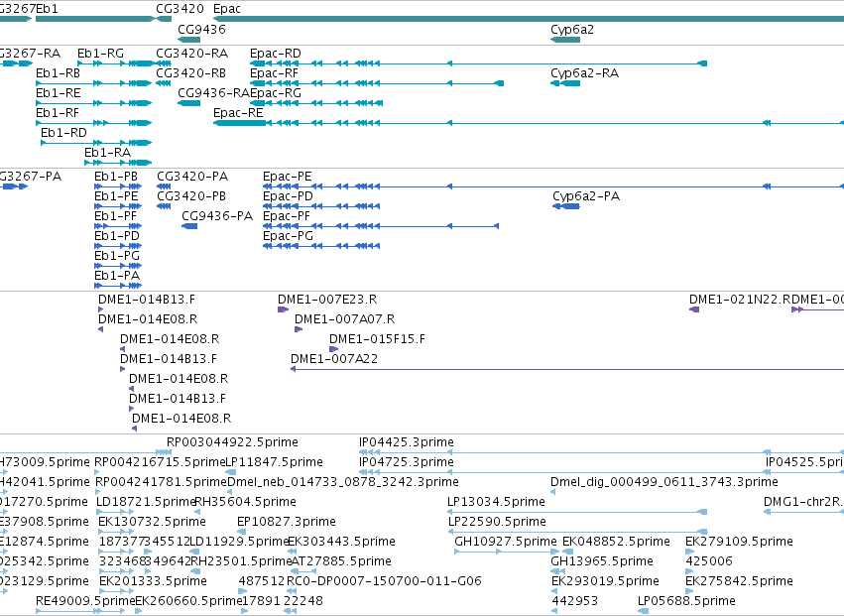Select the DME1-021N22.R feature label
The height and width of the screenshot is (616, 844).
point(740,300)
